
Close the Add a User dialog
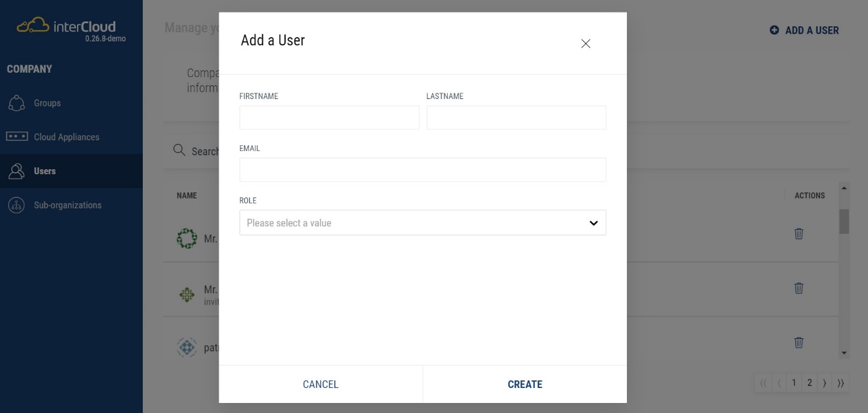coord(586,44)
